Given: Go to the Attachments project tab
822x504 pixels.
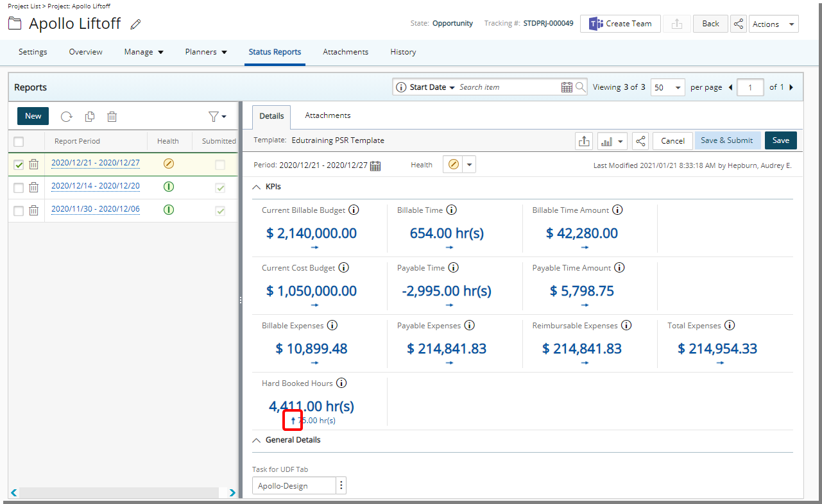Looking at the screenshot, I should coord(345,52).
